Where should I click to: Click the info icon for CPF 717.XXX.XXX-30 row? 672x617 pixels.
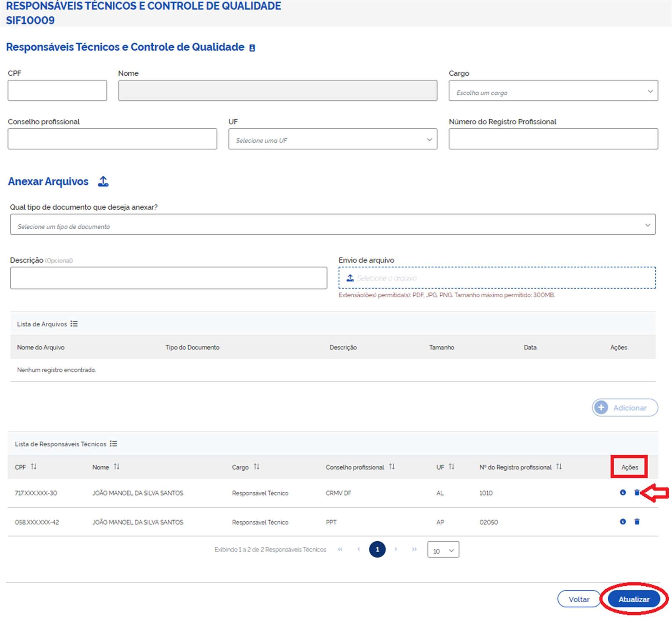click(x=623, y=492)
